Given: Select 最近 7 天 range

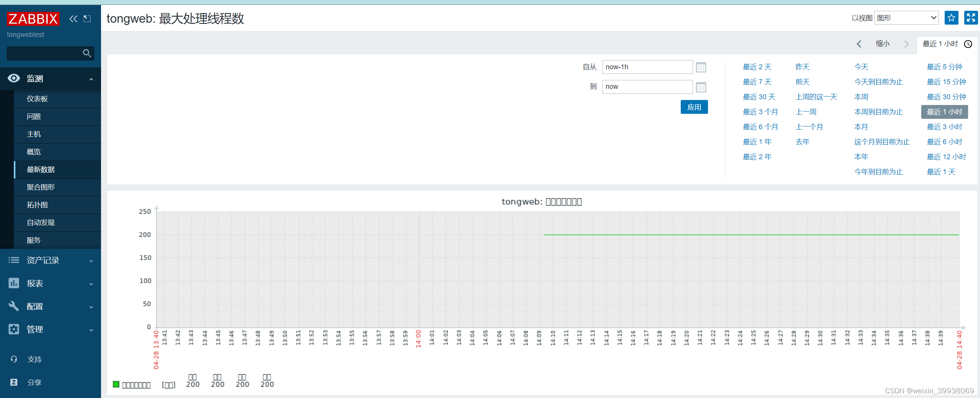Looking at the screenshot, I should pyautogui.click(x=757, y=82).
